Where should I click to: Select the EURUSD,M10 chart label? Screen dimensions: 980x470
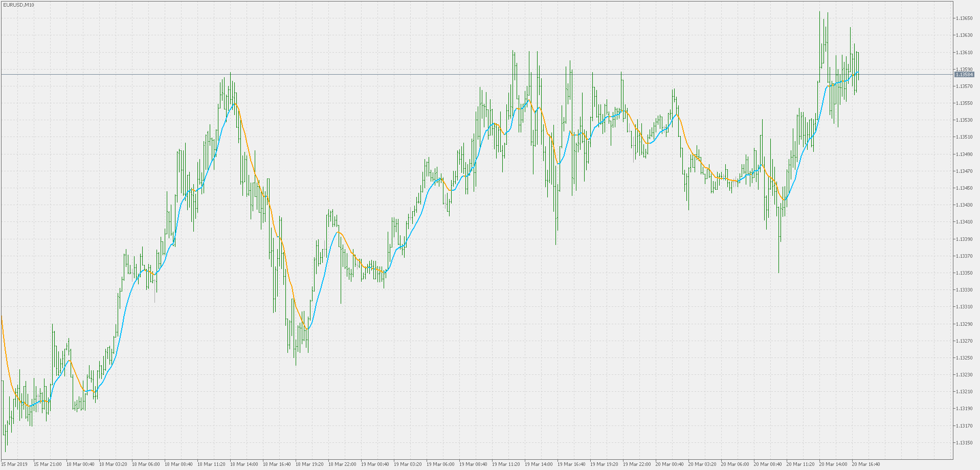(x=18, y=4)
